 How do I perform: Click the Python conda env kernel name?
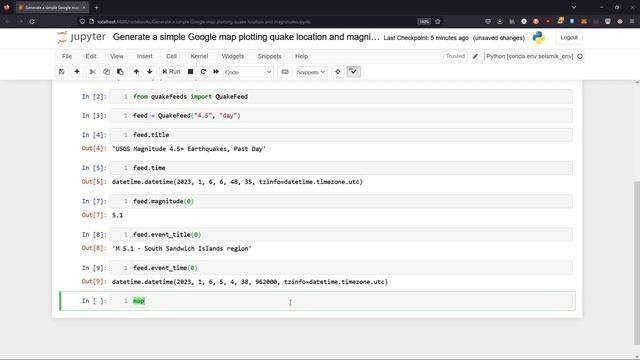tap(529, 56)
